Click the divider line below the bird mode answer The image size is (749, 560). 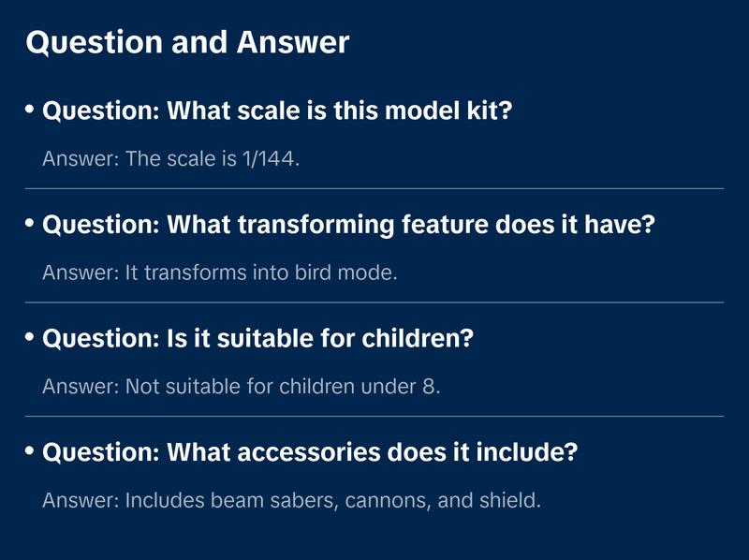coord(374,302)
